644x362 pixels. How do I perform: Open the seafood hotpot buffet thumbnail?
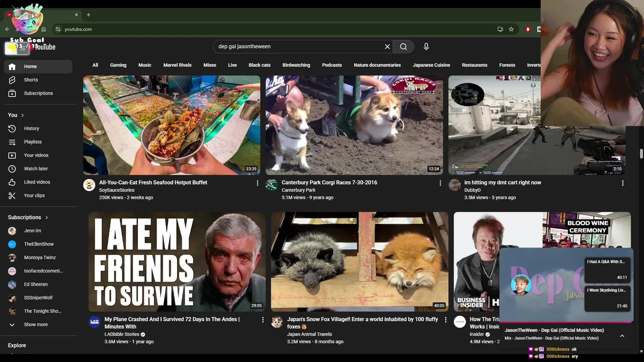[172, 125]
